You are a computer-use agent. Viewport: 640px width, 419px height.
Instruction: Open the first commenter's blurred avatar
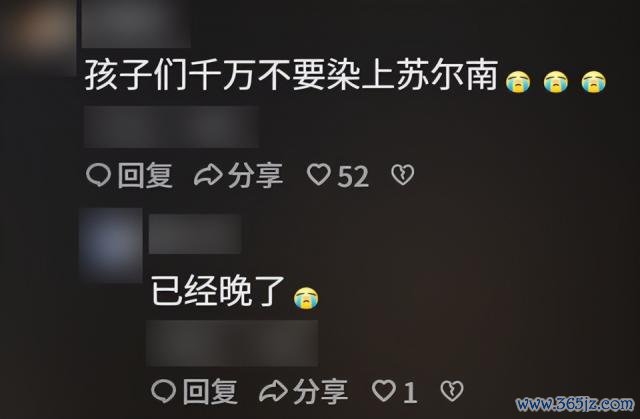click(38, 35)
